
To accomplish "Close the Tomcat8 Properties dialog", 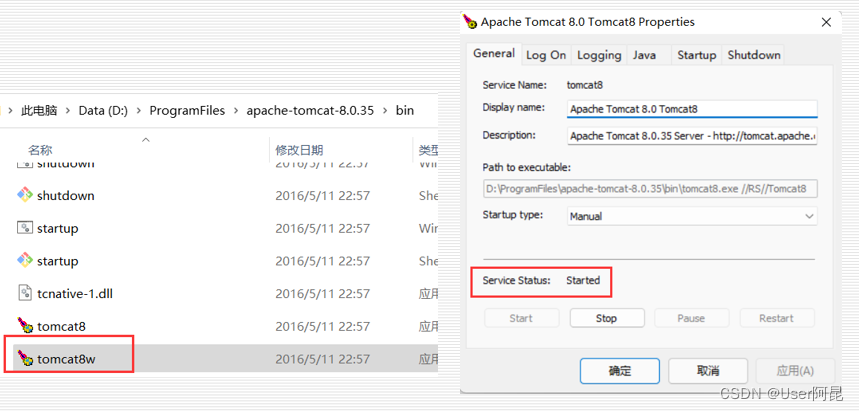I will click(826, 22).
